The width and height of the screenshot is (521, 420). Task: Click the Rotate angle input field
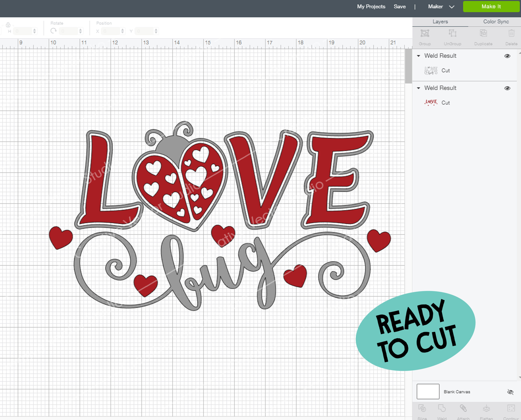click(x=71, y=31)
